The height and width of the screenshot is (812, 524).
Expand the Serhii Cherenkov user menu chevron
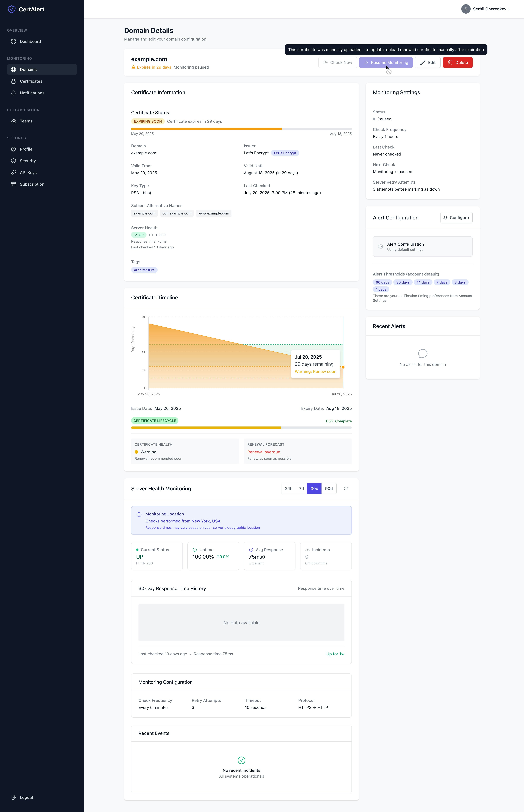[x=509, y=9]
